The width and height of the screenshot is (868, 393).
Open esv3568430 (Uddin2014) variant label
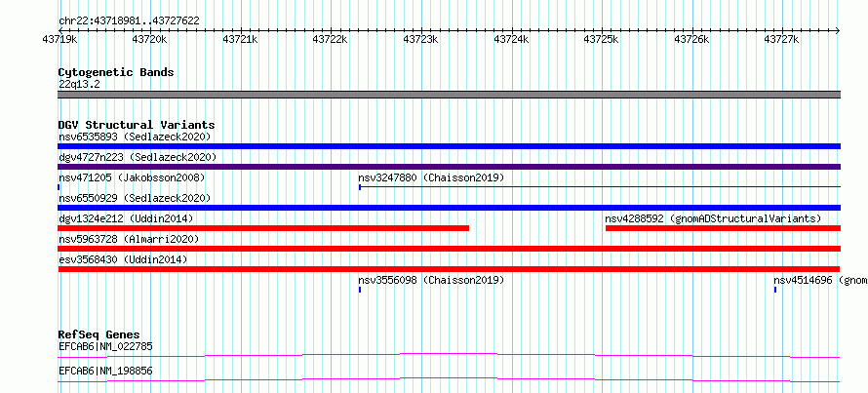(123, 259)
